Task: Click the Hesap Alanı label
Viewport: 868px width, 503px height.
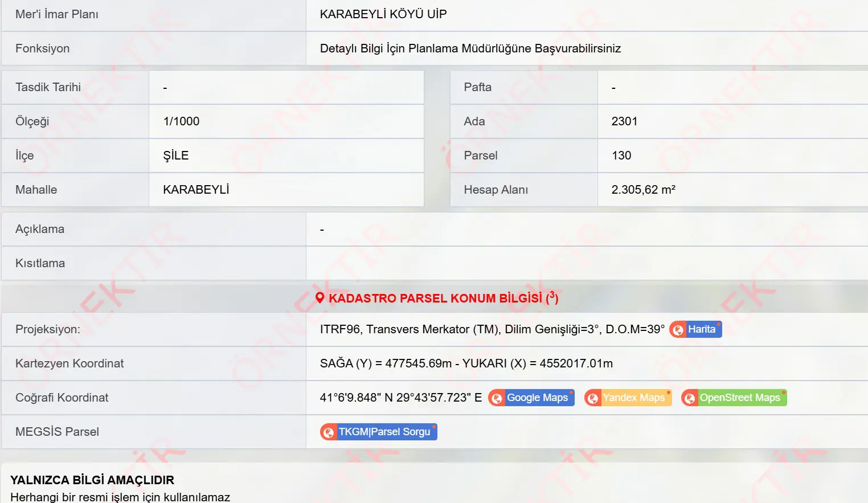Action: point(496,190)
